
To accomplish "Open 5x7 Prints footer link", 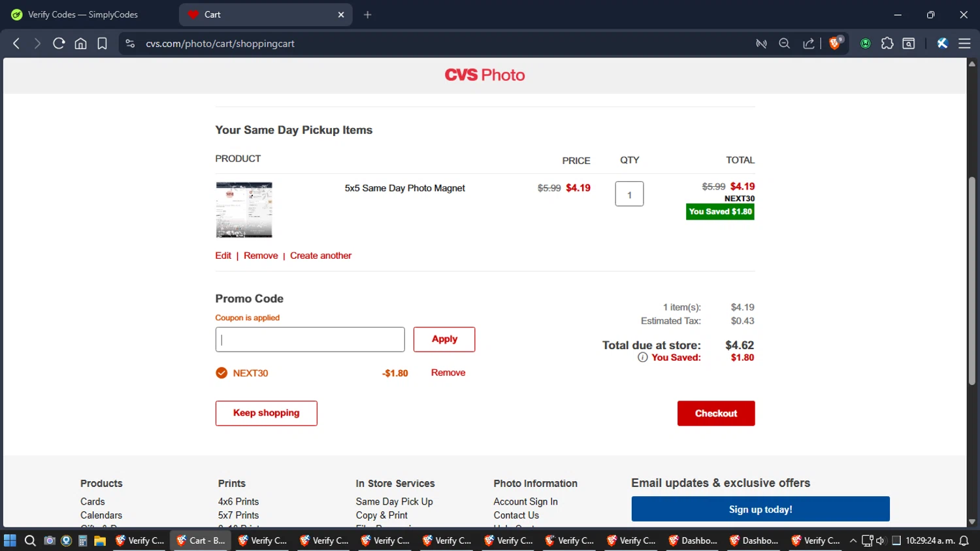I will point(238,515).
